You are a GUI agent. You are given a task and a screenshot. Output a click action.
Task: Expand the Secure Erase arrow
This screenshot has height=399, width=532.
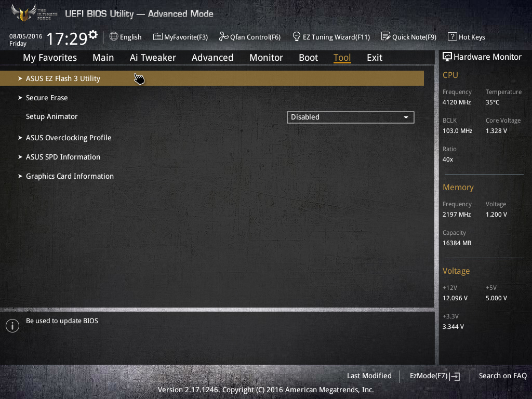pyautogui.click(x=20, y=98)
